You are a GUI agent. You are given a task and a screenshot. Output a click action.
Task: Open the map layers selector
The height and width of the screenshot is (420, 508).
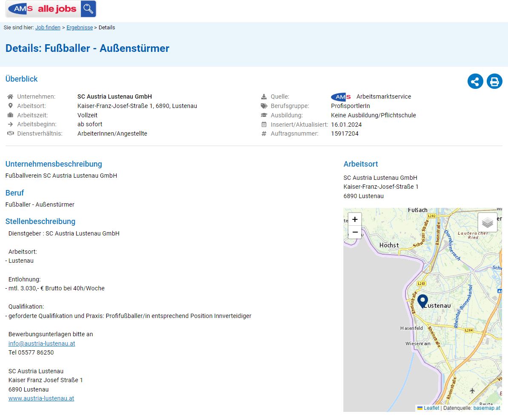coord(487,222)
